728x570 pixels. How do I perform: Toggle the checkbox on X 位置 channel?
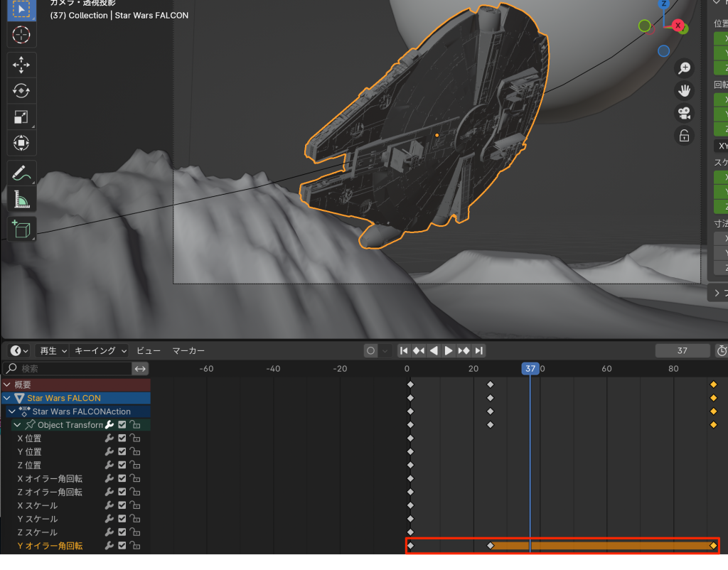coord(122,439)
